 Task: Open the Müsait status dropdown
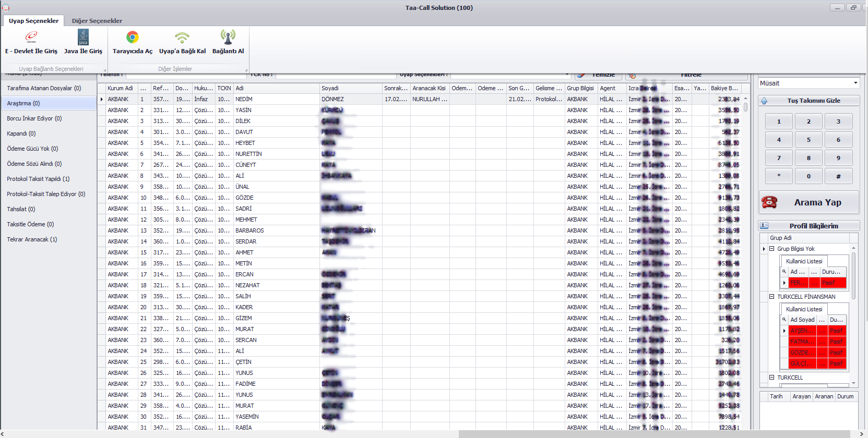point(855,83)
